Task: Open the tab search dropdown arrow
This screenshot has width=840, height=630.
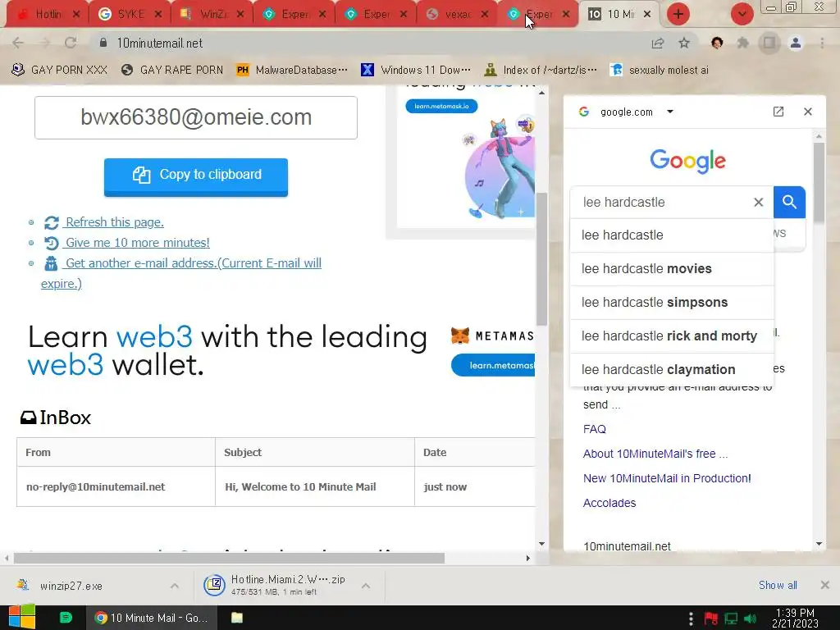Action: (x=742, y=14)
